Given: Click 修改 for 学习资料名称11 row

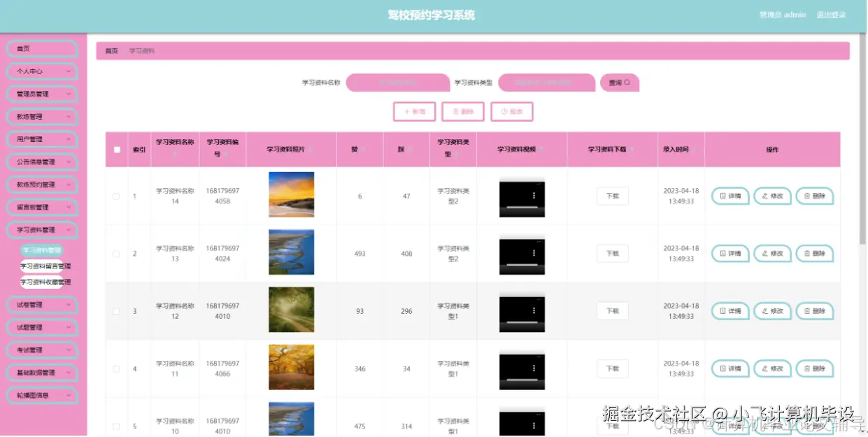Looking at the screenshot, I should coord(772,368).
